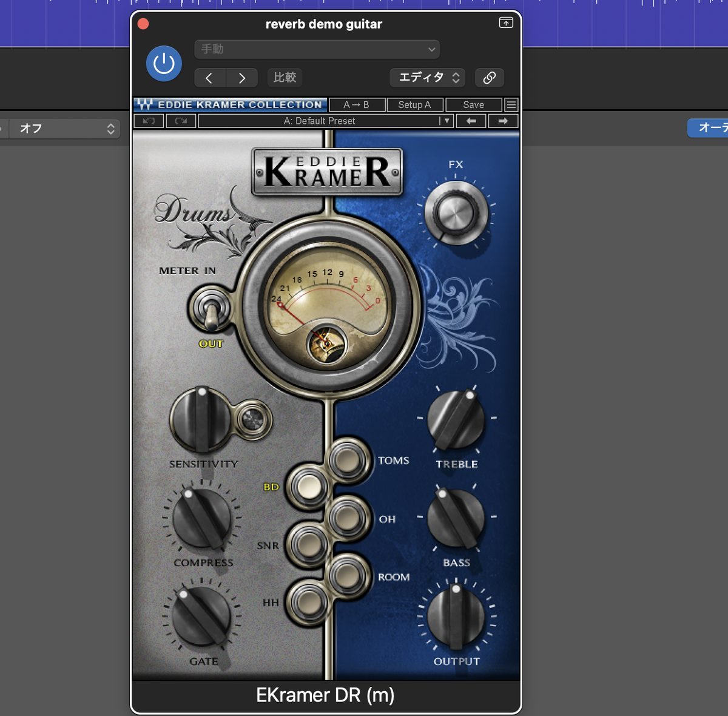Load previous preset left arrow

471,121
